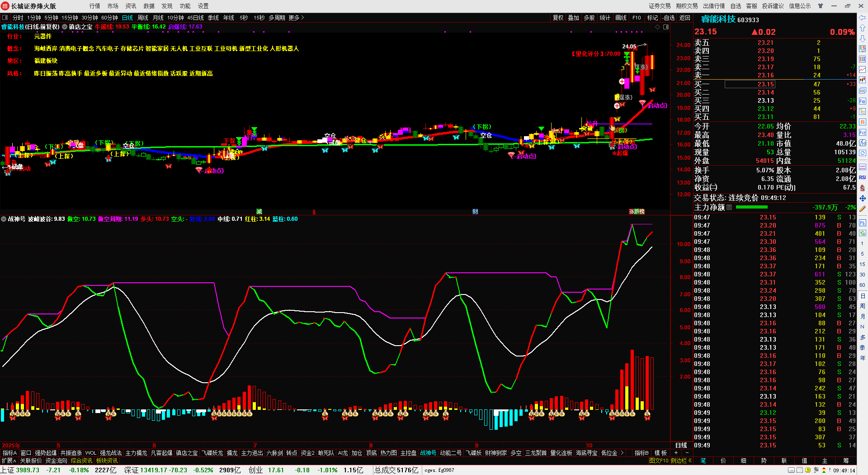Open the f(x) formula sidebar icon
Viewport: 868px width, 475px height.
(x=863, y=143)
